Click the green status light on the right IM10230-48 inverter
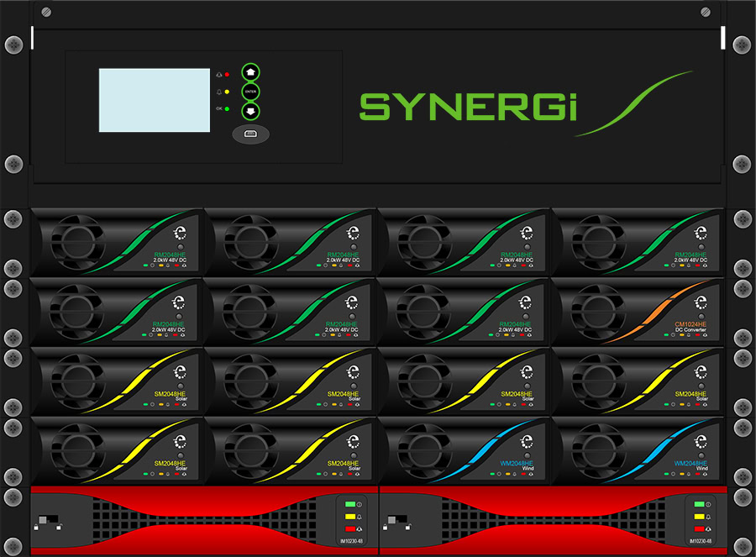Viewport: 756px width, 557px height. coord(697,503)
